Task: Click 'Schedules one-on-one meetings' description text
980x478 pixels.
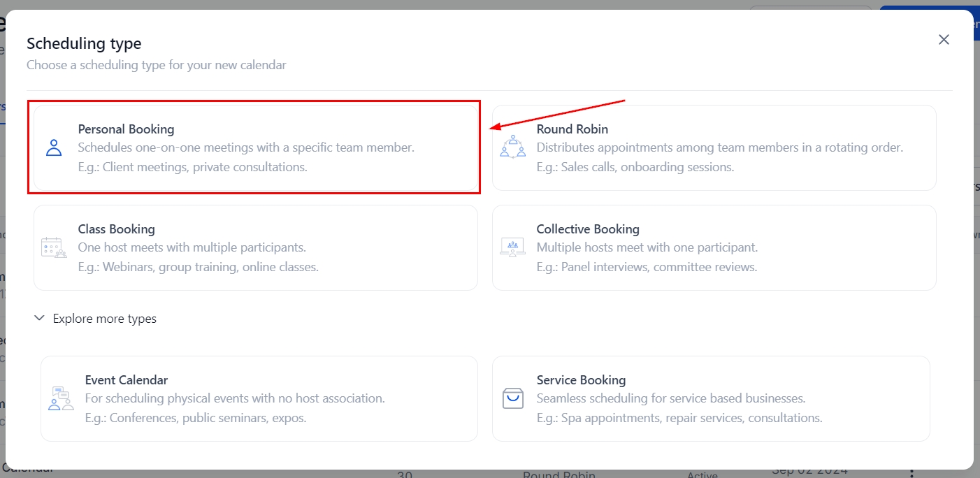Action: pos(246,147)
